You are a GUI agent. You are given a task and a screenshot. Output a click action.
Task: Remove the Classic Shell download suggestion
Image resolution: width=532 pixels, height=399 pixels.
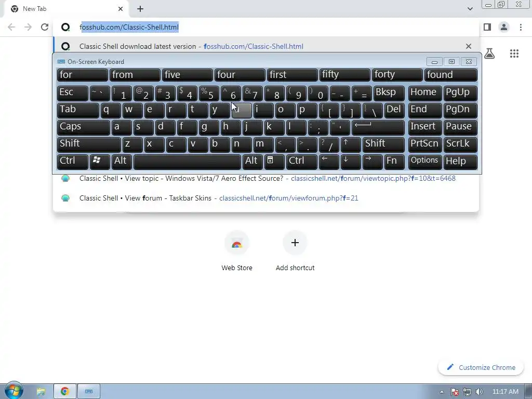click(469, 46)
